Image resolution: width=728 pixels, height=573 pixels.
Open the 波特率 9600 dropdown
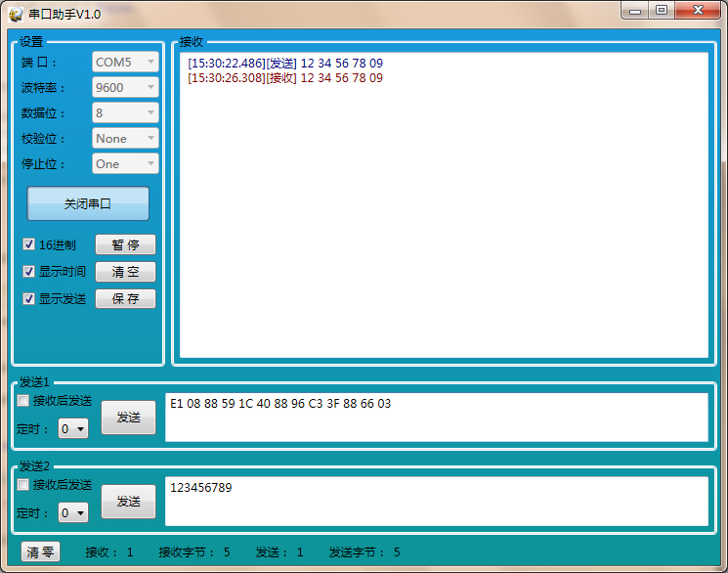[x=125, y=87]
